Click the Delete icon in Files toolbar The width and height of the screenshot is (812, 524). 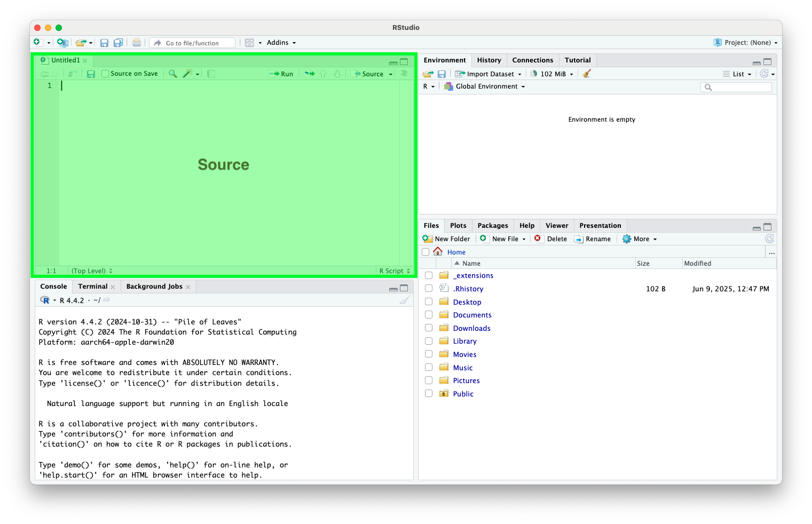click(x=538, y=239)
